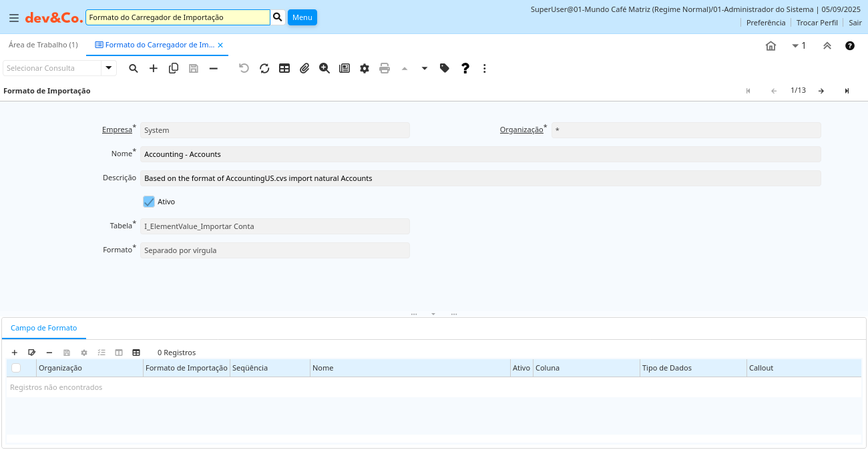Open the report icon in main toolbar
Image resolution: width=868 pixels, height=450 pixels.
point(345,68)
